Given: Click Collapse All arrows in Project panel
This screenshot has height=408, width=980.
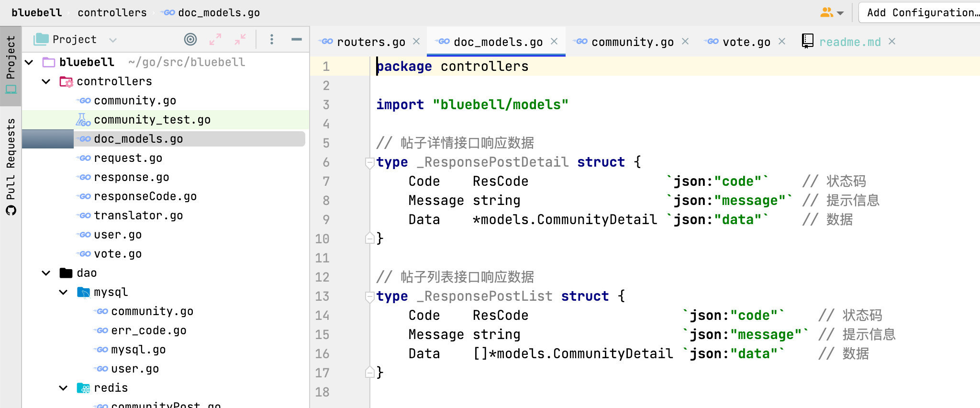Looking at the screenshot, I should click(x=240, y=39).
